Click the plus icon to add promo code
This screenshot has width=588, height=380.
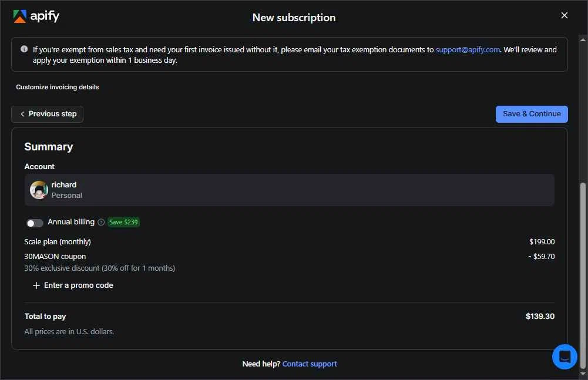point(36,285)
